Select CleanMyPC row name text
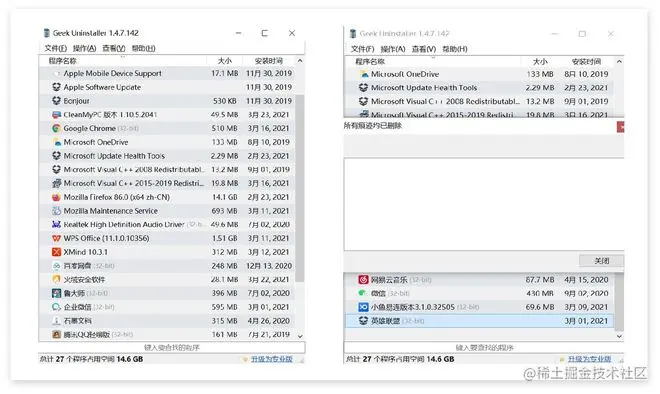This screenshot has width=660, height=394. click(110, 114)
